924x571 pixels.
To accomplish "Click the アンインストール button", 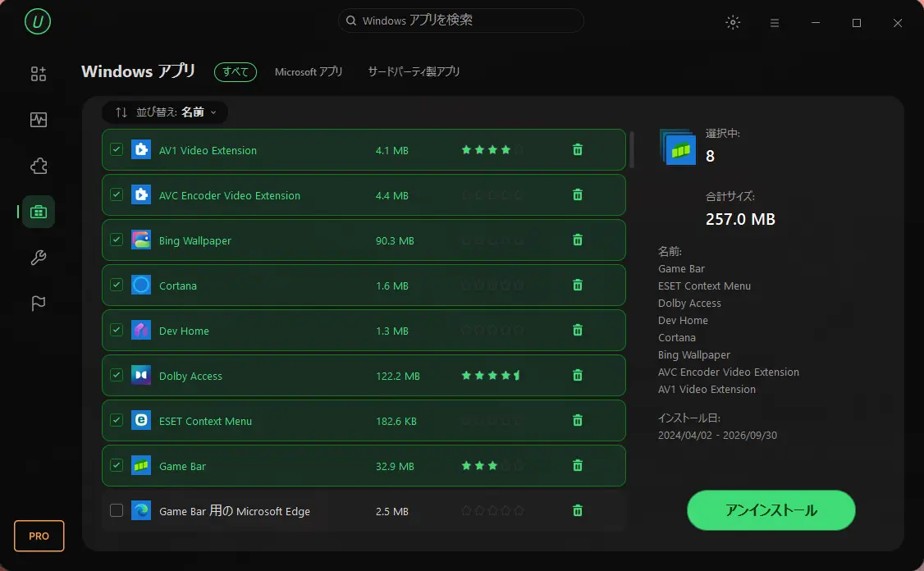I will [x=771, y=510].
